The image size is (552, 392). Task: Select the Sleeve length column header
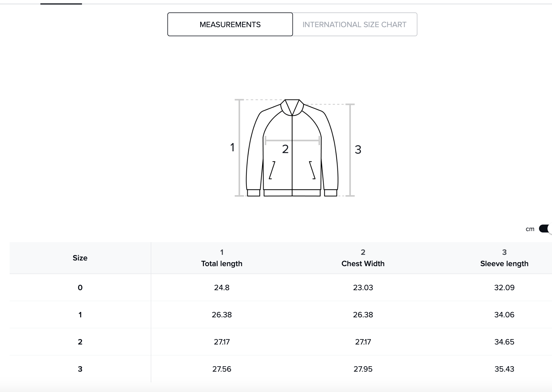click(504, 258)
